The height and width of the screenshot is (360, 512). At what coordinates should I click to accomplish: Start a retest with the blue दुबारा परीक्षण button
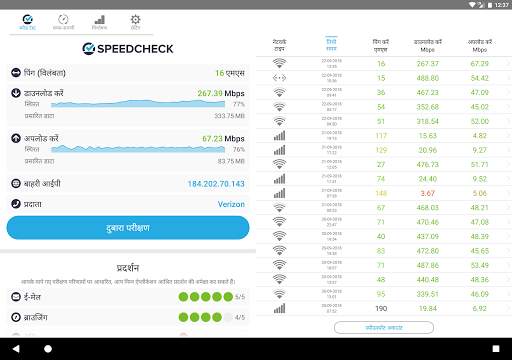tap(128, 228)
